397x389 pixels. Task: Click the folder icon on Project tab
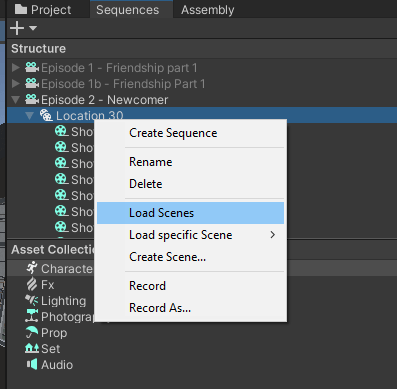(21, 9)
